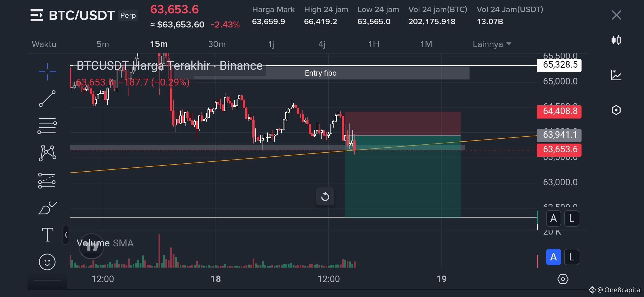Expand the Lainnya timeframe dropdown
Screen dimensions: 644x297
pyautogui.click(x=492, y=44)
